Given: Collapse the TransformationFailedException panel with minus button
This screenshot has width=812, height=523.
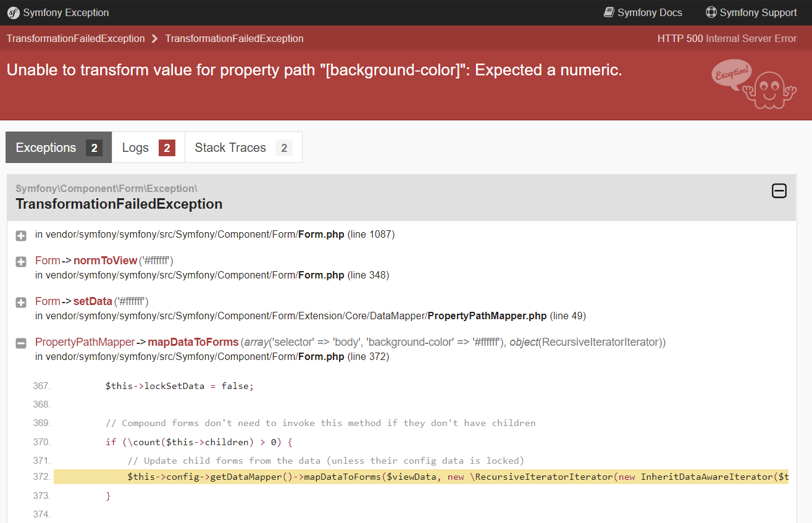Looking at the screenshot, I should point(779,191).
